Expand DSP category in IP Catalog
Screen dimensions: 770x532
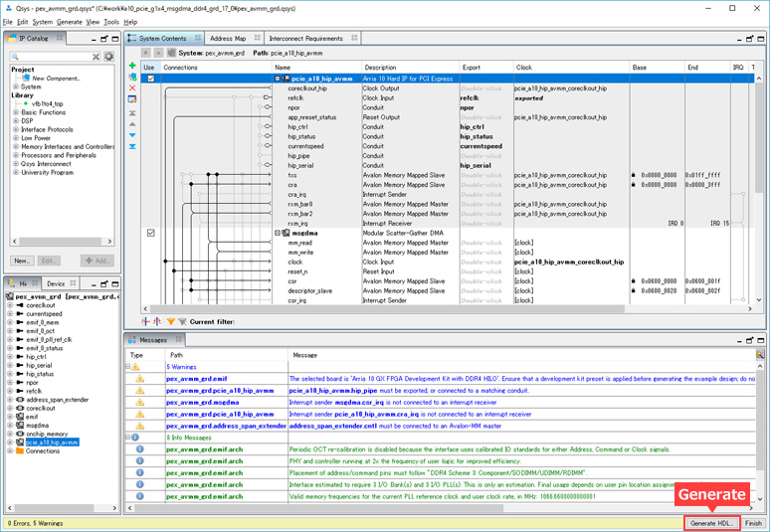point(16,120)
